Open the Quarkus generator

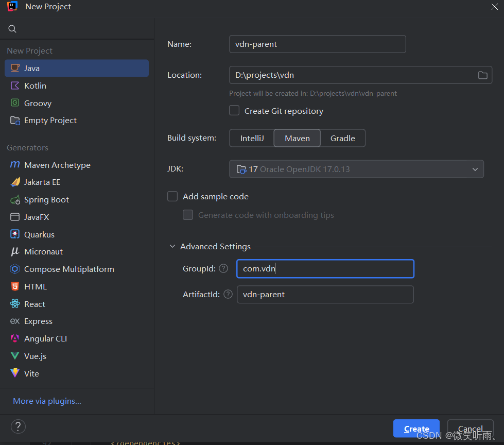coord(77,234)
